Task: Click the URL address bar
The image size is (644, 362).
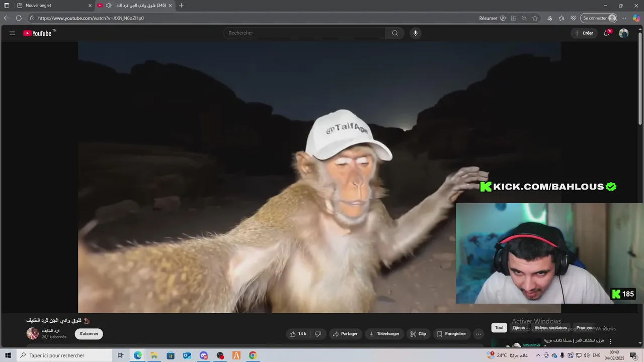Action: pos(252,18)
